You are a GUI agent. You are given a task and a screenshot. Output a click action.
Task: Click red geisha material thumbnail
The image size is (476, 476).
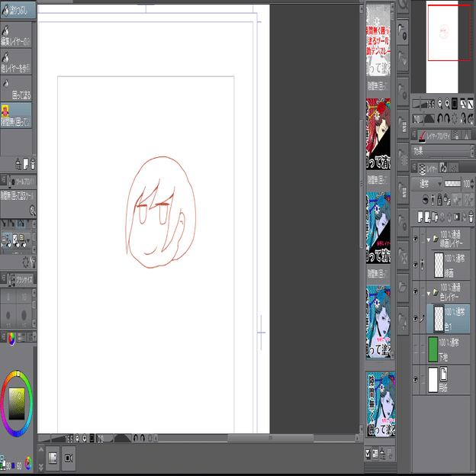point(378,133)
